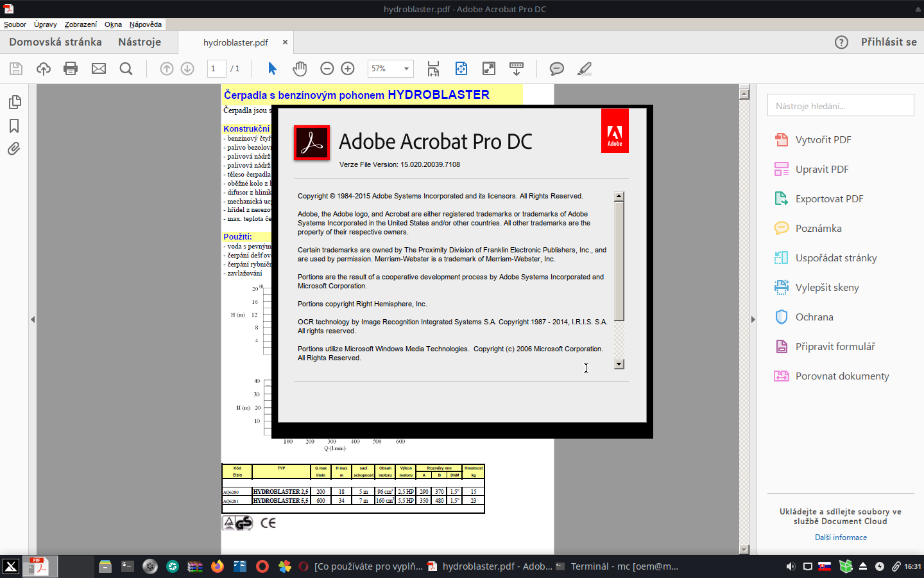This screenshot has height=578, width=924.
Task: Open the Nápověda menu
Action: (x=146, y=24)
